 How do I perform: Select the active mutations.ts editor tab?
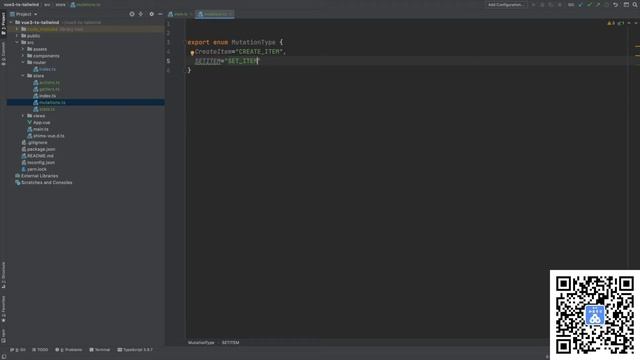coord(214,14)
